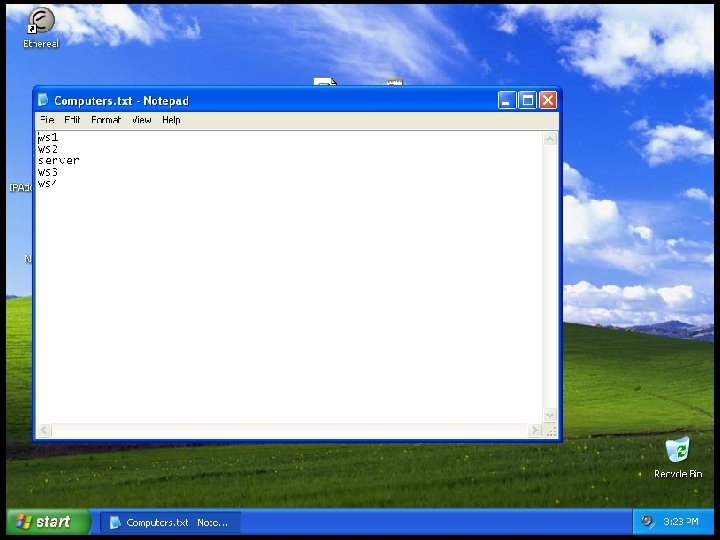The width and height of the screenshot is (720, 540).
Task: Click the system tray icon beside the clock
Action: 647,521
